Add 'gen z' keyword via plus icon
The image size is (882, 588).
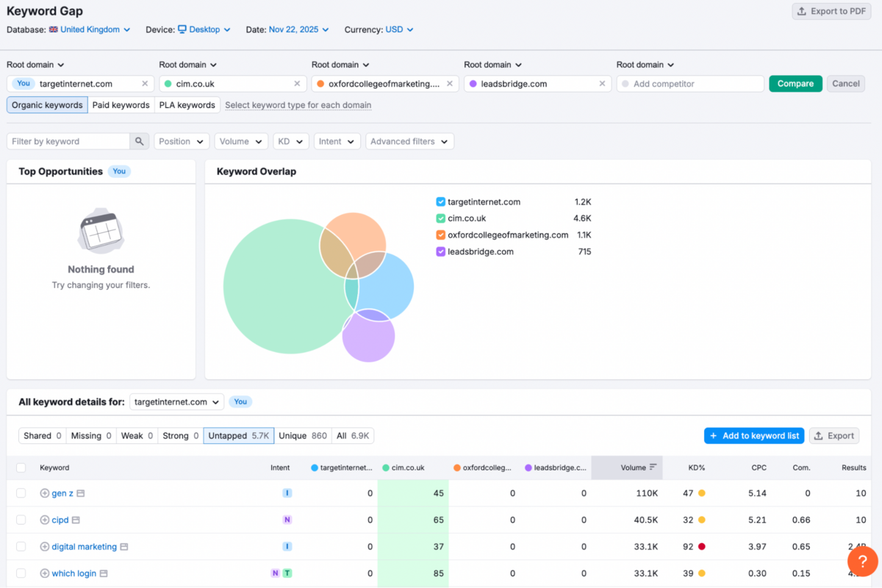[44, 493]
